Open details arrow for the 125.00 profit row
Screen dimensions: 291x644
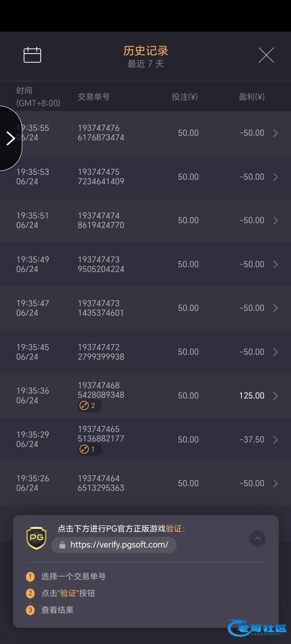click(275, 396)
